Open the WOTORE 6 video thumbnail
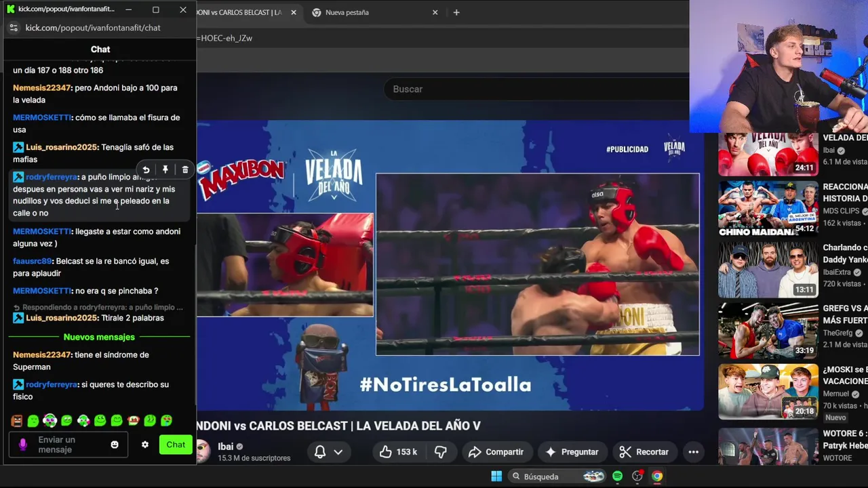This screenshot has height=488, width=868. click(768, 446)
